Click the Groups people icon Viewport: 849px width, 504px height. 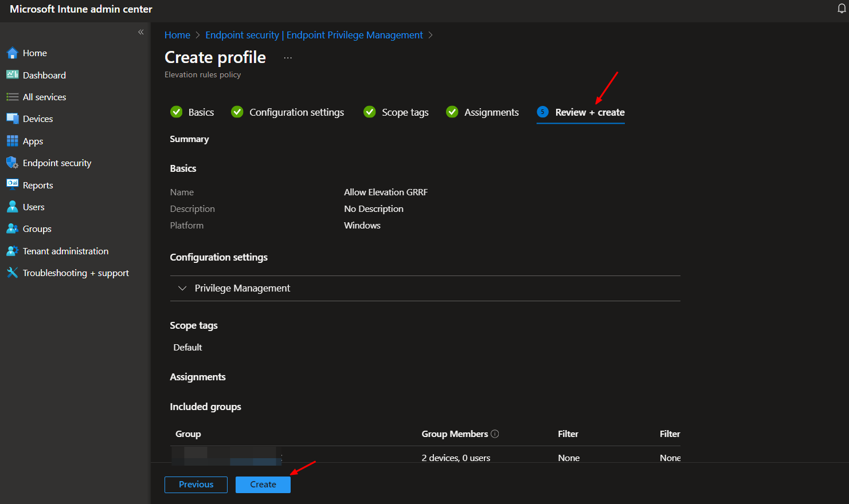click(12, 229)
